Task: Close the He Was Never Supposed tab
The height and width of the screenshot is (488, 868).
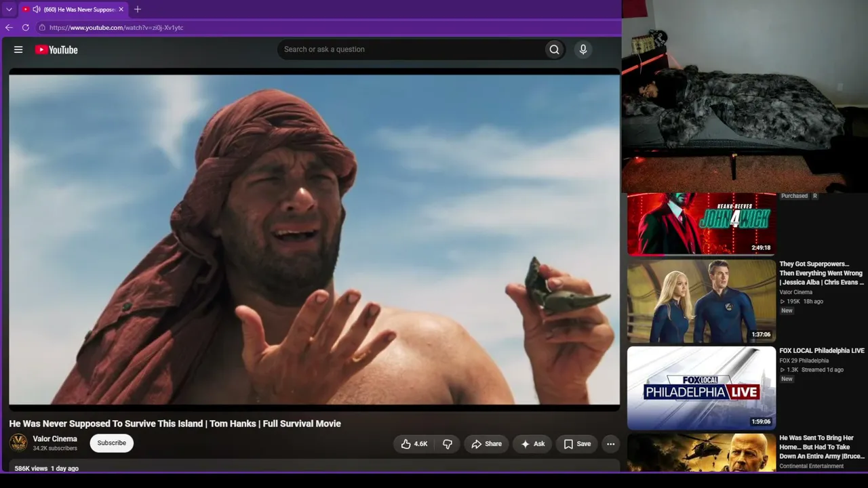Action: pos(121,9)
